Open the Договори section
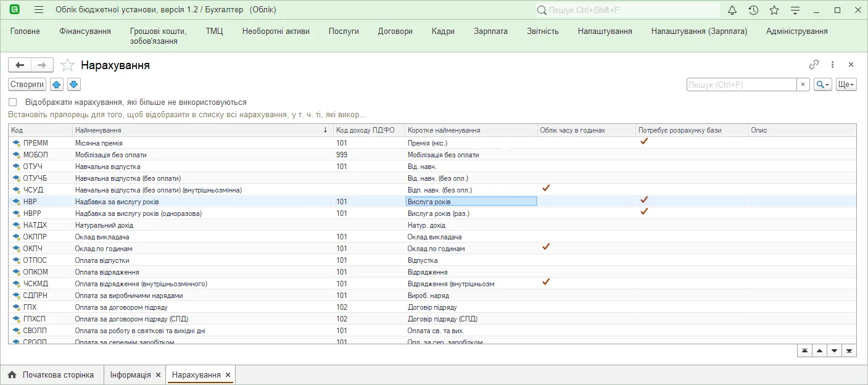The width and height of the screenshot is (868, 385). 395,31
